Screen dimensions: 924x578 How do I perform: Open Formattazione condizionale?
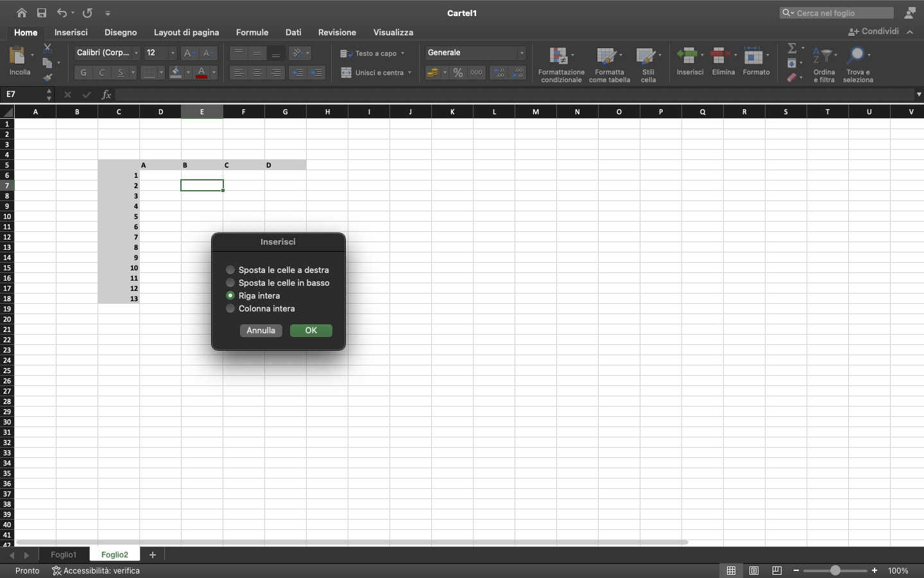[560, 64]
